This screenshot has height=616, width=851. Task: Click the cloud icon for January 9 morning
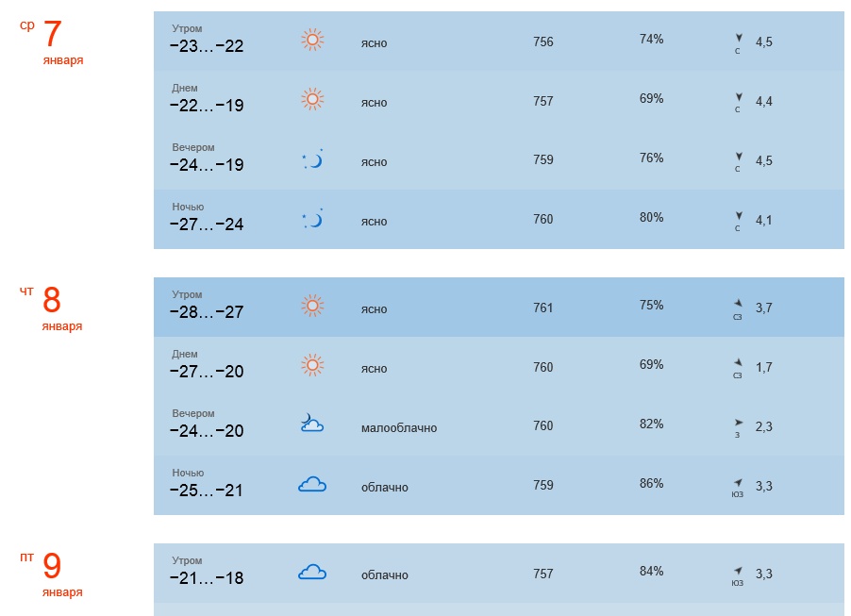[x=312, y=572]
